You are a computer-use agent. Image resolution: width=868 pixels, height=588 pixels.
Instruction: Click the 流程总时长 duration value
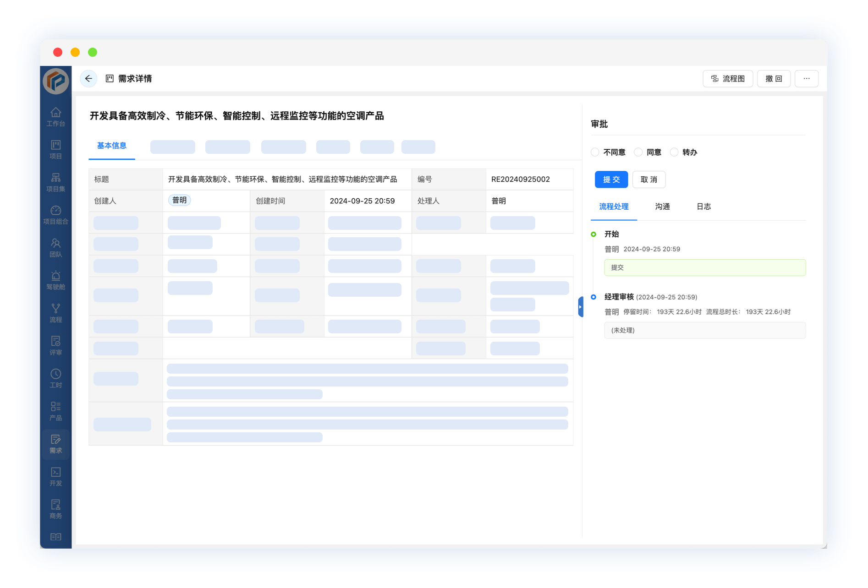[x=768, y=312]
